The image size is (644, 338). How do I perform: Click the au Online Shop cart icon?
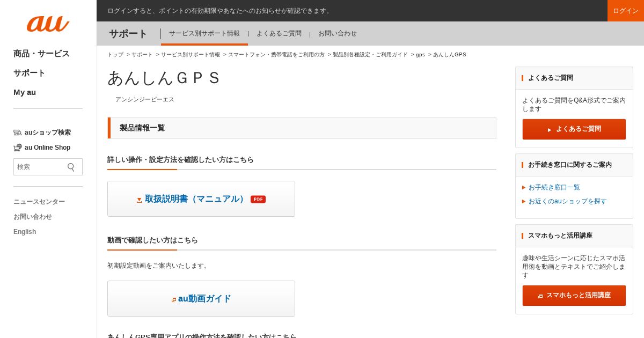click(18, 148)
